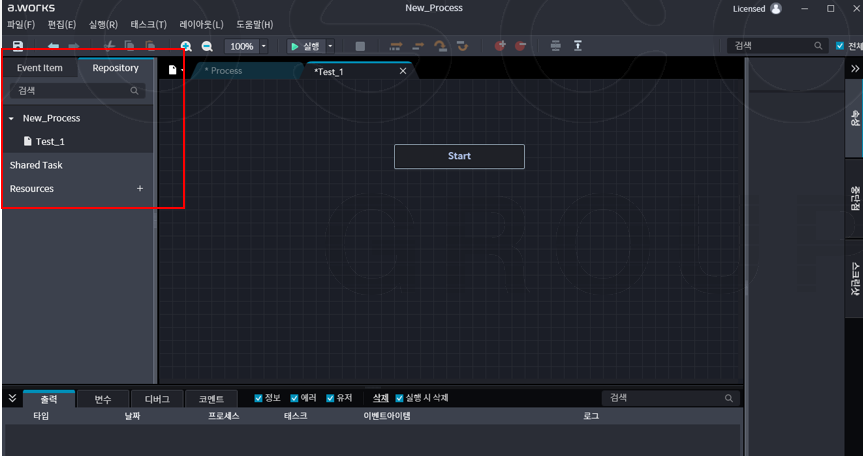
Task: Remove breakpoint with red minus circle
Action: [x=520, y=46]
